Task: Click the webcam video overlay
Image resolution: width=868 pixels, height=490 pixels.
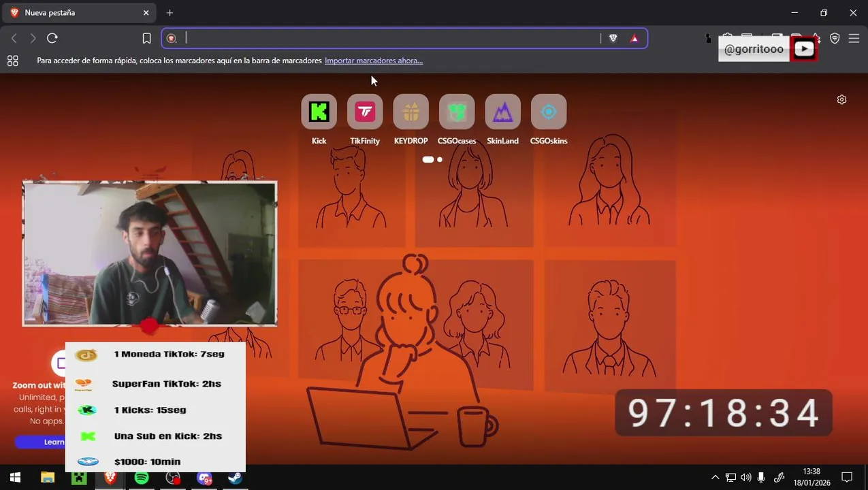Action: [x=150, y=253]
